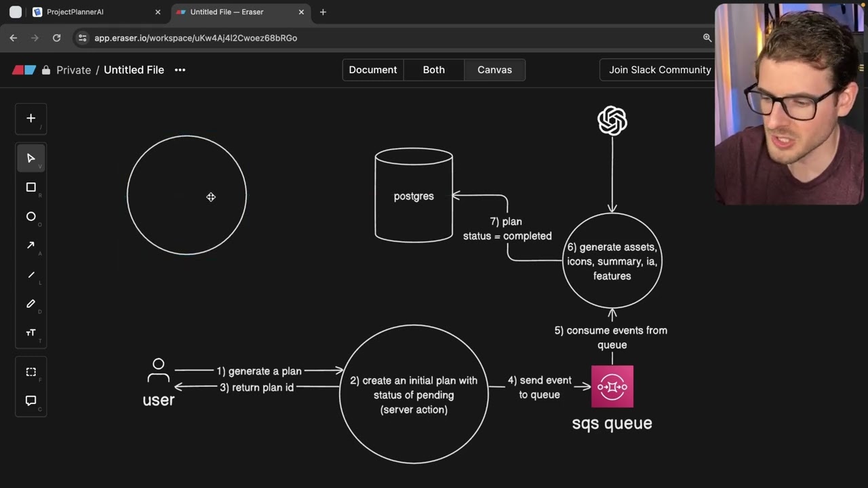Select the Ellipse shape tool
This screenshot has height=488, width=868.
[x=31, y=216]
